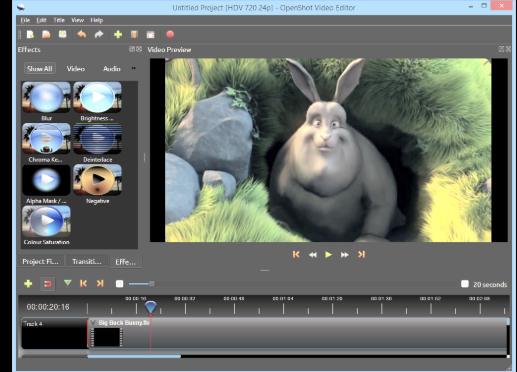Pick the Alpha Mask effect
This screenshot has width=517, height=372.
pyautogui.click(x=46, y=180)
